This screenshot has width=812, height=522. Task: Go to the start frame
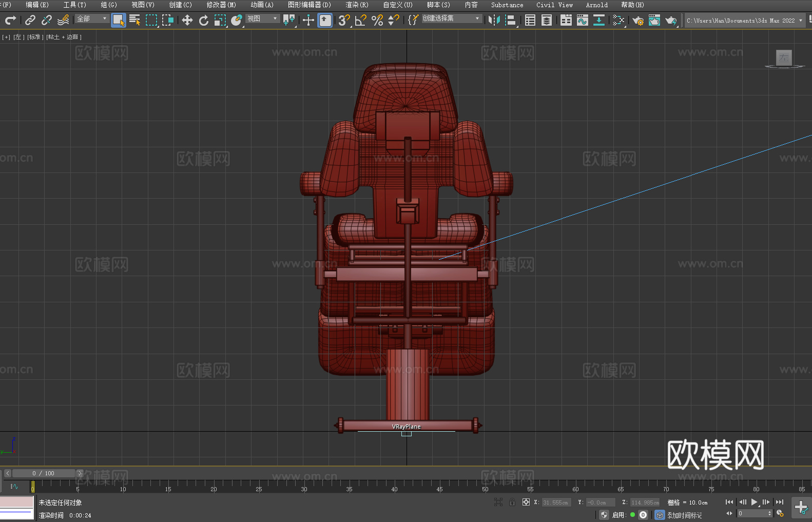(729, 502)
